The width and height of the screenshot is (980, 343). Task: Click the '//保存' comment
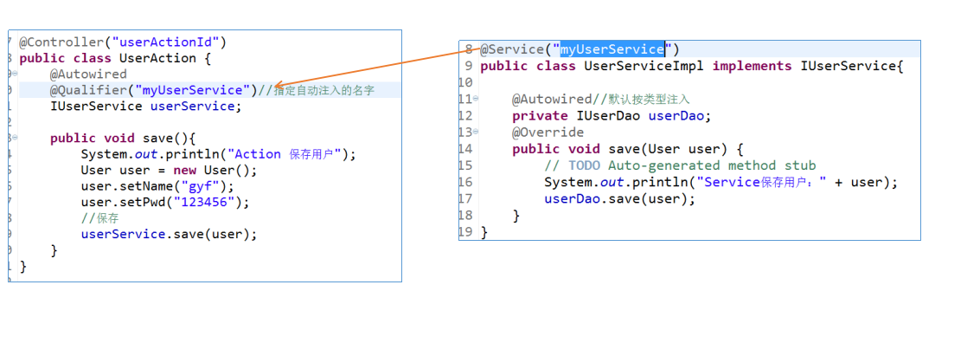(100, 218)
